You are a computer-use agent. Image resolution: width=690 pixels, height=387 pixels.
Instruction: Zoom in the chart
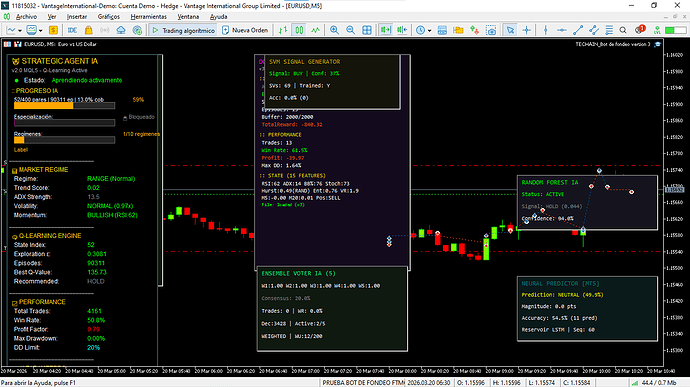point(334,30)
